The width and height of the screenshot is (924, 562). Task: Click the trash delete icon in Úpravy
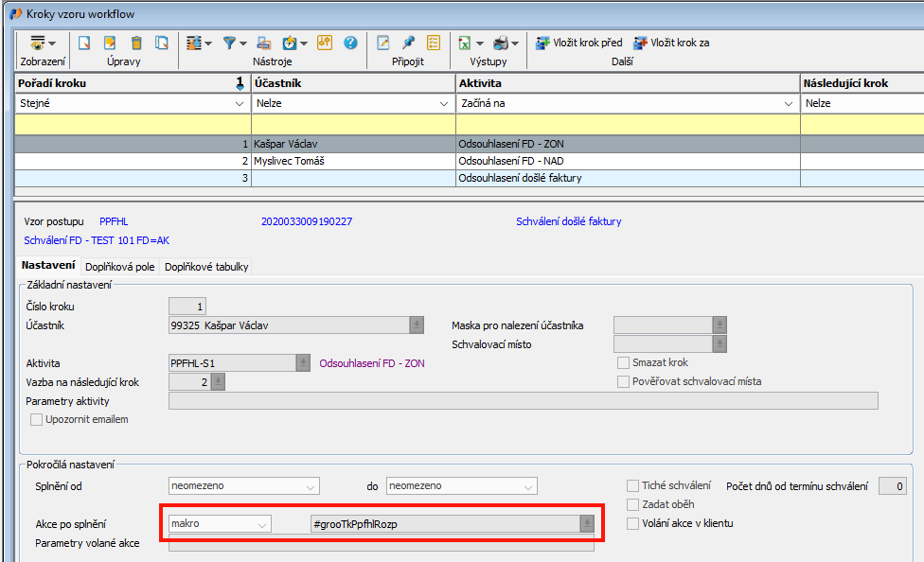[136, 44]
